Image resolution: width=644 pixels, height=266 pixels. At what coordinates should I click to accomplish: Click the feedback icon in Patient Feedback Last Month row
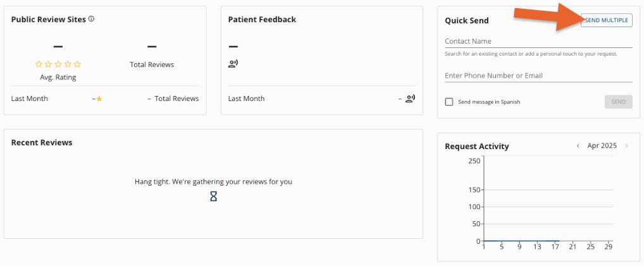click(411, 99)
